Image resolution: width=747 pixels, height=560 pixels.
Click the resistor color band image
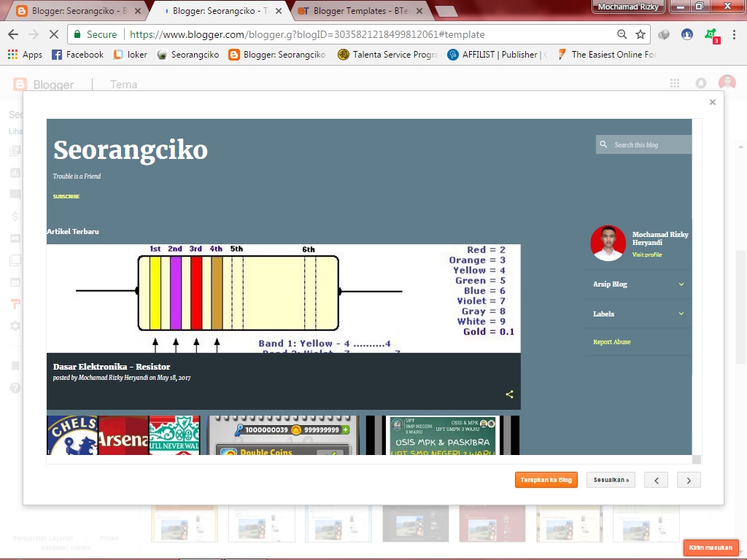[284, 298]
